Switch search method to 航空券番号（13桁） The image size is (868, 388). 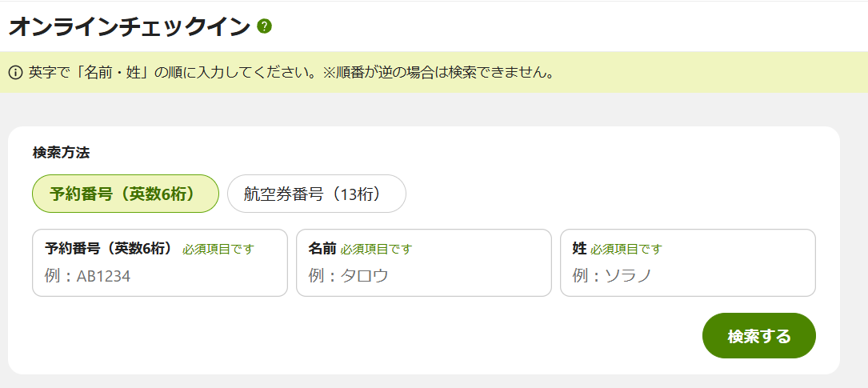tap(317, 194)
